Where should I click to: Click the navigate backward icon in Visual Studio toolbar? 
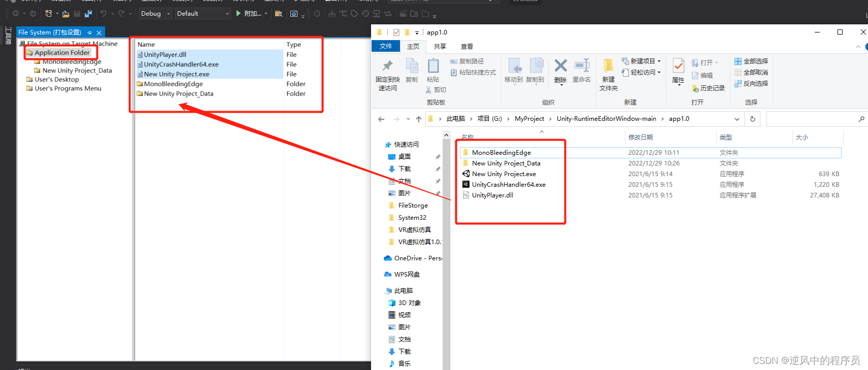tap(16, 14)
